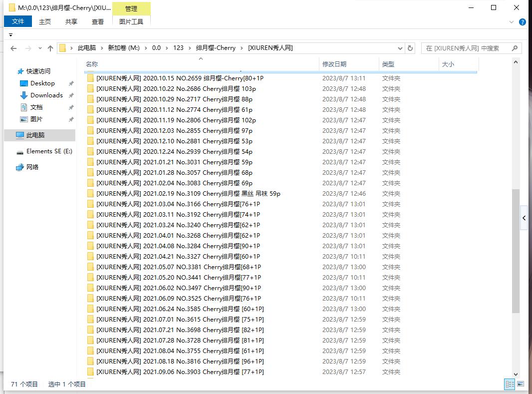Select folder 2021.06.09 NO.3525 Cherry [76+1P
532x394 pixels.
pos(179,298)
